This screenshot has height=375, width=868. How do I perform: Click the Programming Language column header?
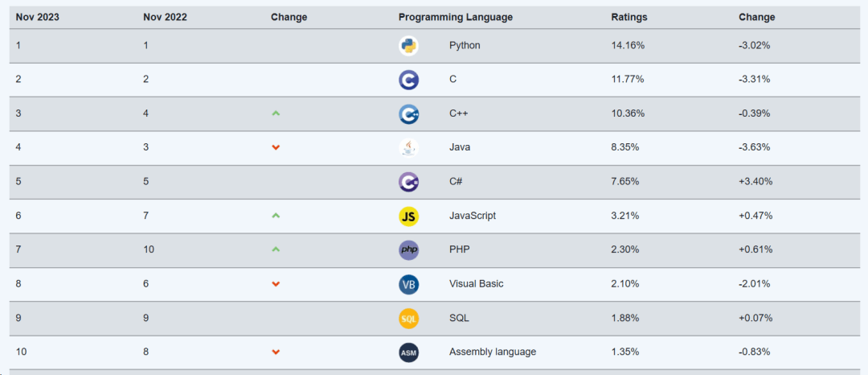tap(456, 17)
